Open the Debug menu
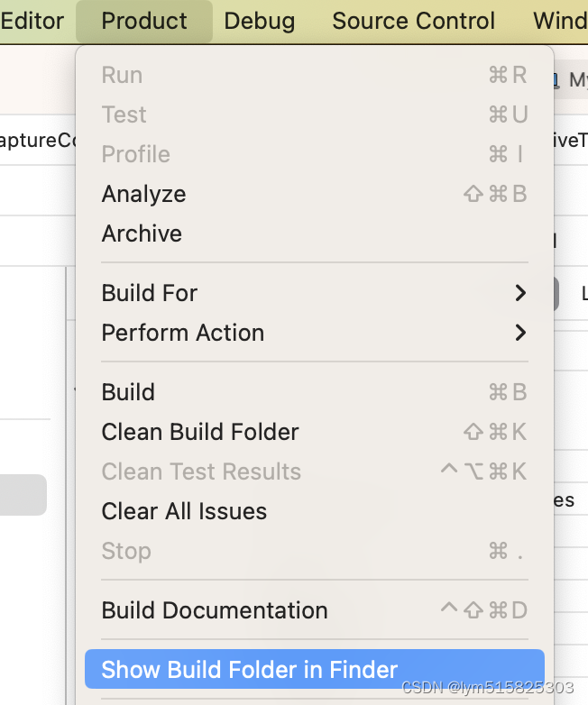Viewport: 588px width, 705px height. click(259, 21)
